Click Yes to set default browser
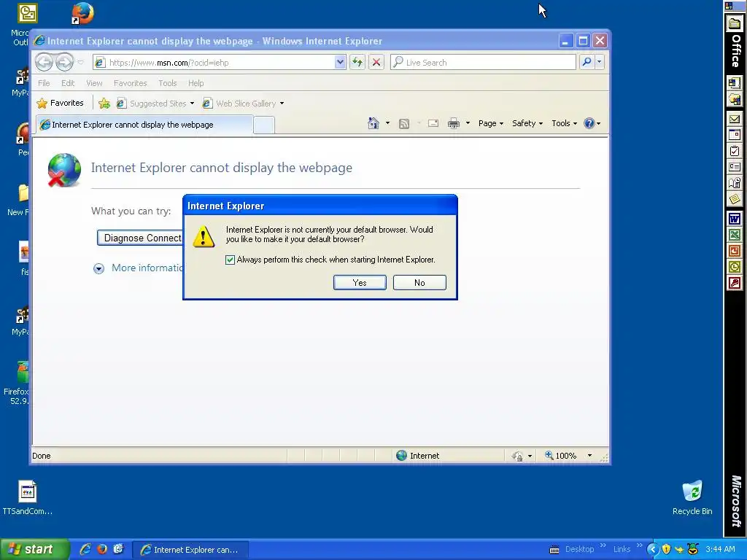The width and height of the screenshot is (747, 560). [360, 282]
